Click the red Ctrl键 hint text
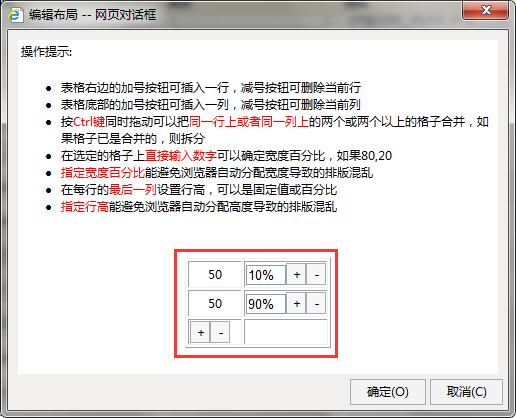The height and width of the screenshot is (418, 516). click(x=89, y=122)
